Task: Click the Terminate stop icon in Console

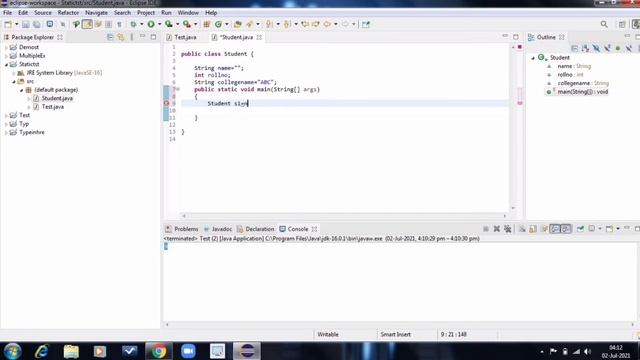Action: [486, 229]
